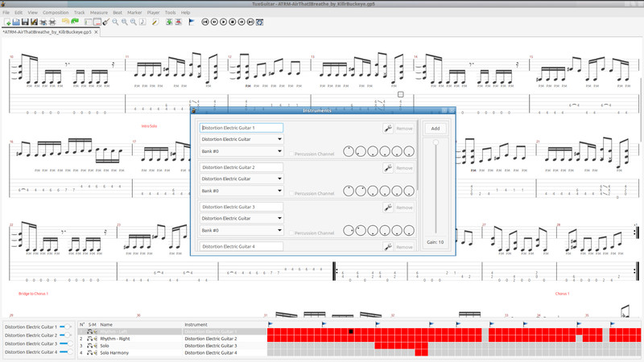Toggle solo on Solo Harmony track
Screen dimensions: 644x362
coord(89,352)
